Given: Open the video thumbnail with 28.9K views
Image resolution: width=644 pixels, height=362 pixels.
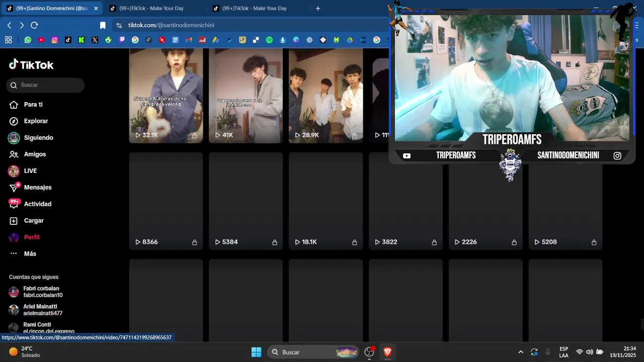Looking at the screenshot, I should (326, 96).
